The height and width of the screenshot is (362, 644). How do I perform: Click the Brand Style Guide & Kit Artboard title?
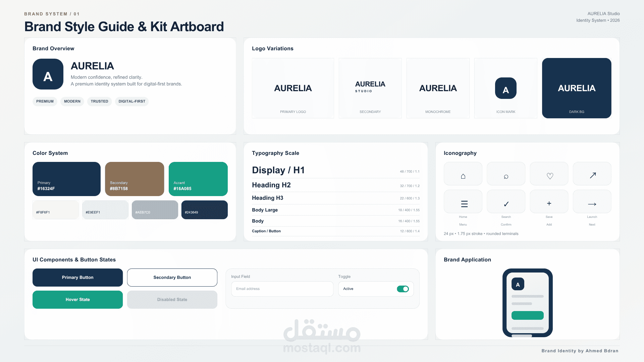pos(124,27)
